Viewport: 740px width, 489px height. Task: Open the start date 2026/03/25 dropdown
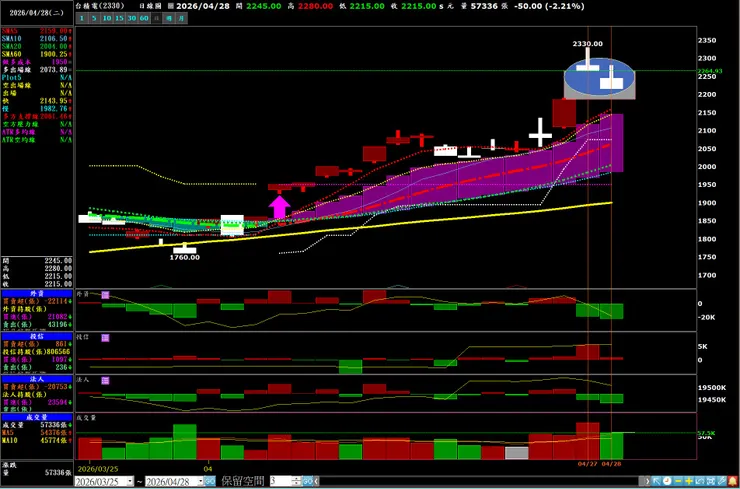click(130, 481)
